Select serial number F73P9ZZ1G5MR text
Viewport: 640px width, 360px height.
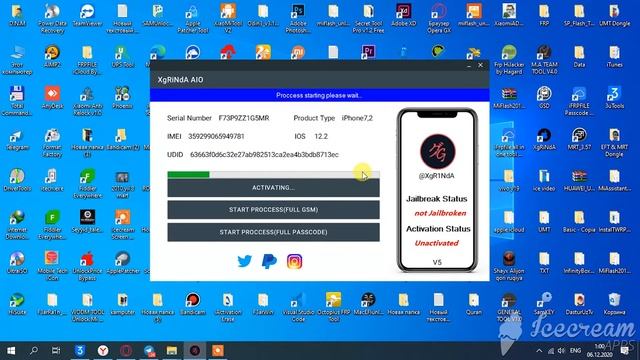pyautogui.click(x=244, y=118)
